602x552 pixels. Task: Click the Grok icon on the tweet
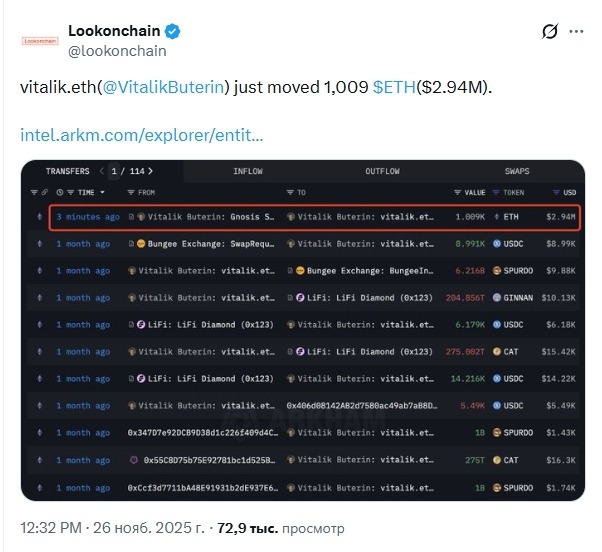[549, 32]
